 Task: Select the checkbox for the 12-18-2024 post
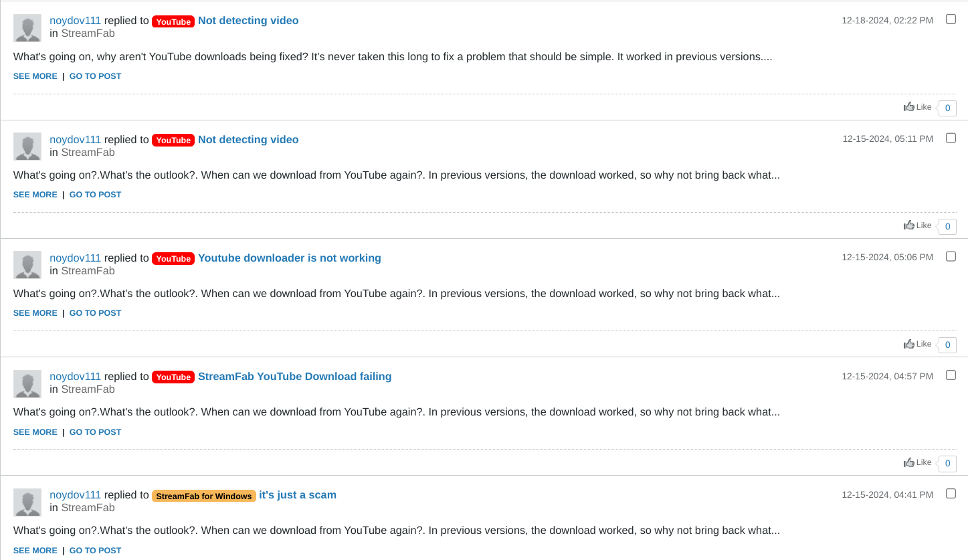(x=951, y=19)
